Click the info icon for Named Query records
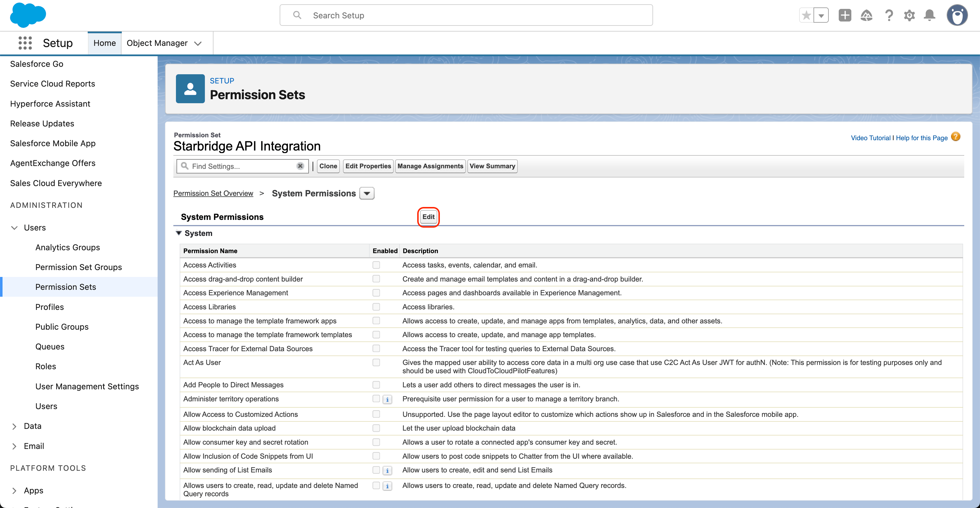This screenshot has width=980, height=508. pyautogui.click(x=387, y=486)
